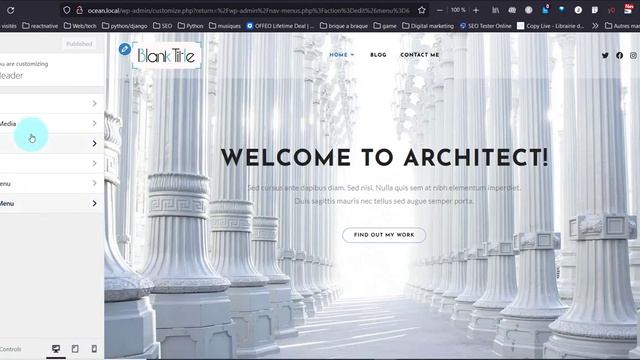
Task: Click the Published button in customizer
Action: pyautogui.click(x=79, y=44)
